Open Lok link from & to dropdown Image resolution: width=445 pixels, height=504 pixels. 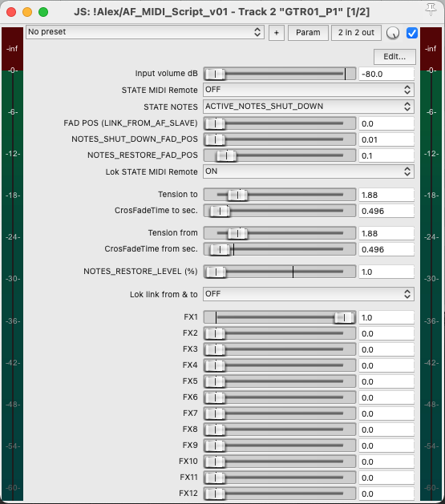coord(309,294)
